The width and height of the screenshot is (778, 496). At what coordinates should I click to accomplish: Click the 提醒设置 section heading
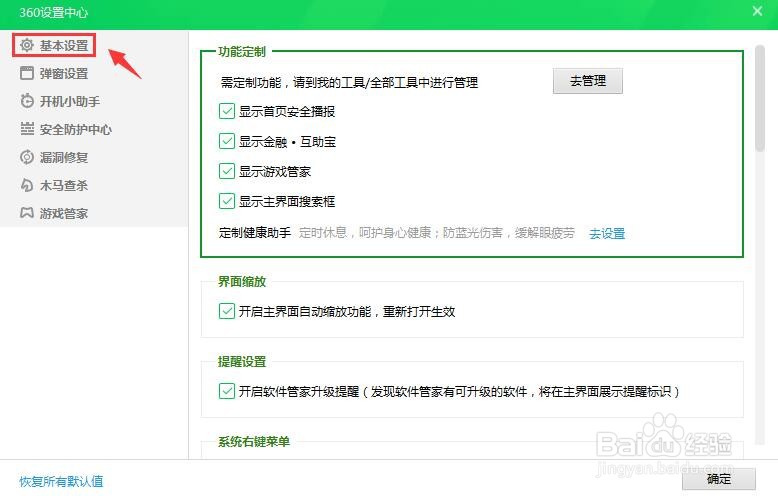(242, 361)
